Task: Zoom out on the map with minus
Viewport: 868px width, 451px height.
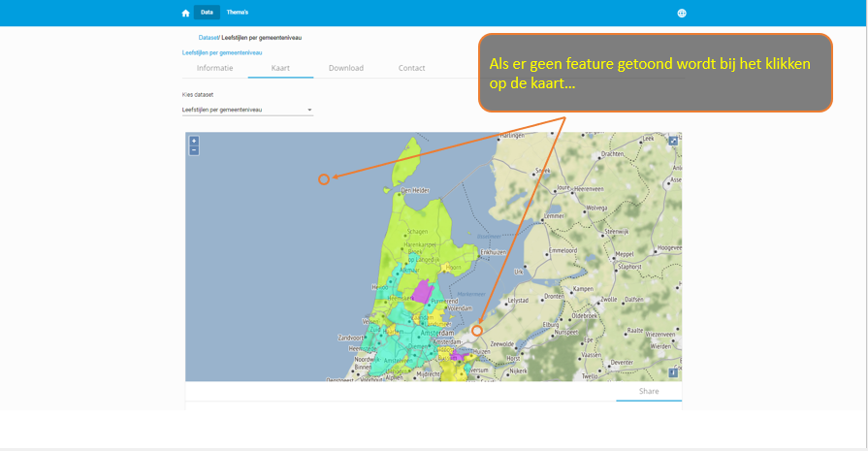Action: (x=194, y=150)
